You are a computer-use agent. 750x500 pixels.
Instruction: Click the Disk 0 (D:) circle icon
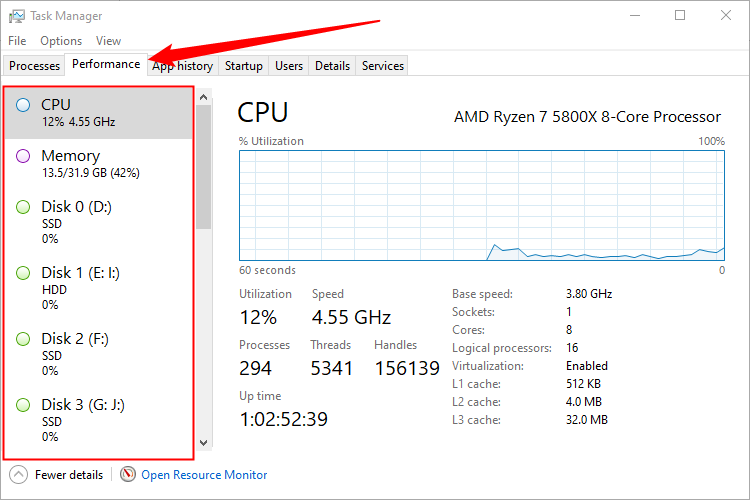pos(24,207)
